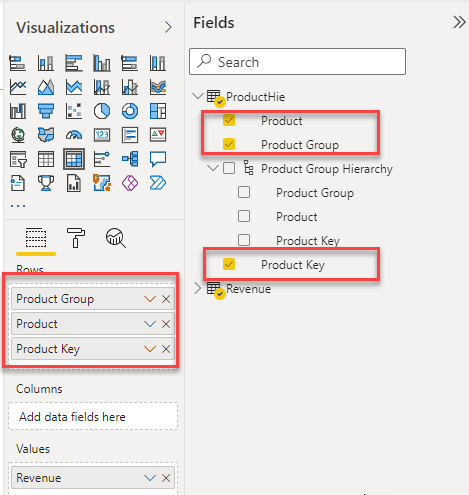Select the 100% stacked bar chart visual

[x=130, y=63]
